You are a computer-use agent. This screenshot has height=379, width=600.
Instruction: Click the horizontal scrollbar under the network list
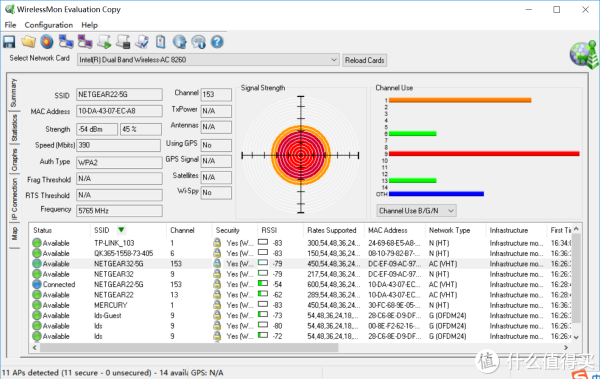(189, 348)
